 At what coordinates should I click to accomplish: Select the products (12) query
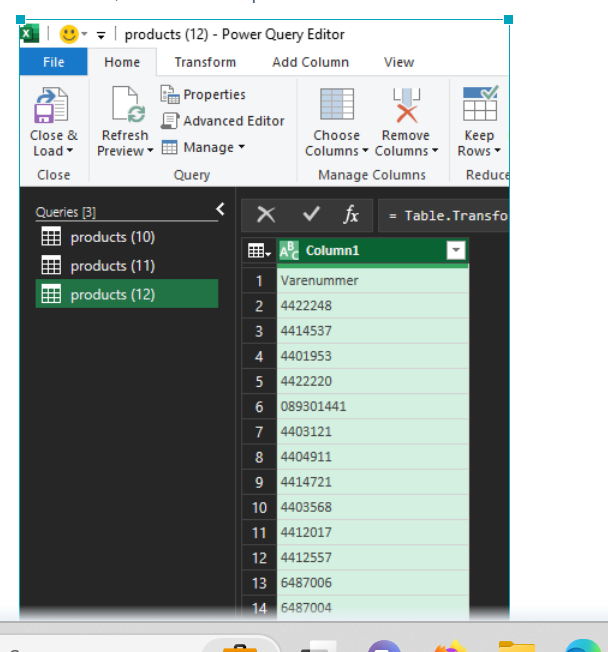[x=127, y=294]
